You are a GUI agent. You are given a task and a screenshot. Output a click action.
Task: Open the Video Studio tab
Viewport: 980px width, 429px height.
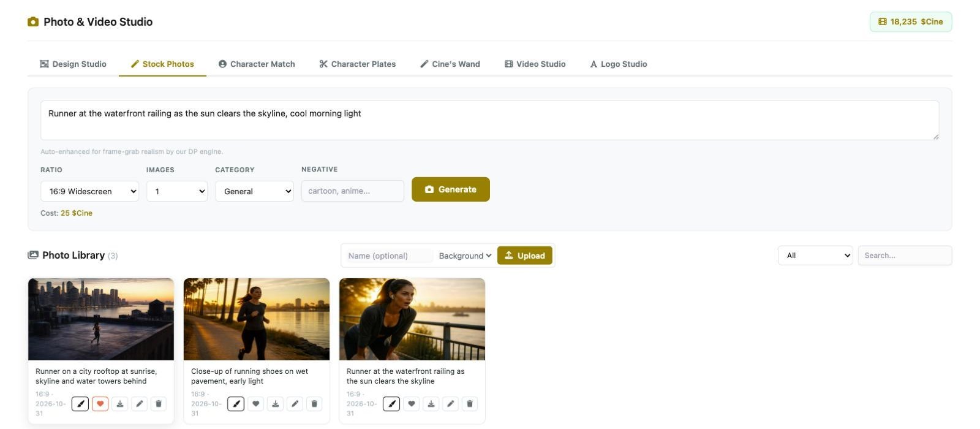pyautogui.click(x=535, y=64)
